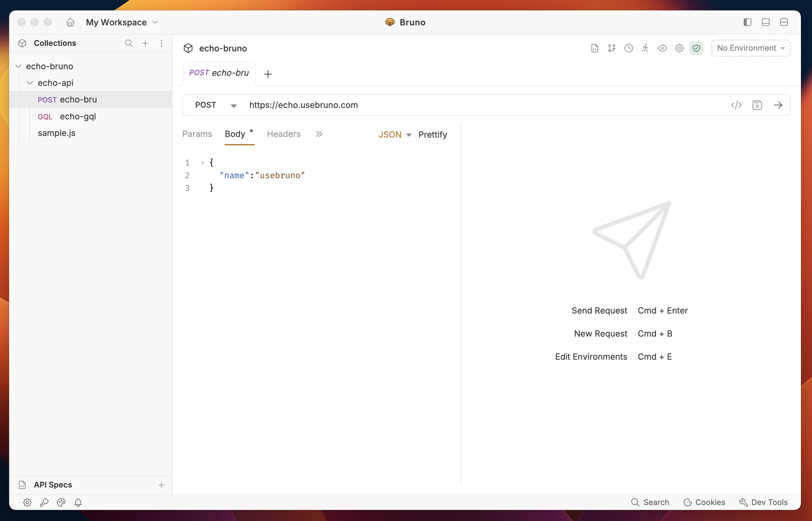812x521 pixels.
Task: Open the No Environment dropdown
Action: click(x=751, y=48)
